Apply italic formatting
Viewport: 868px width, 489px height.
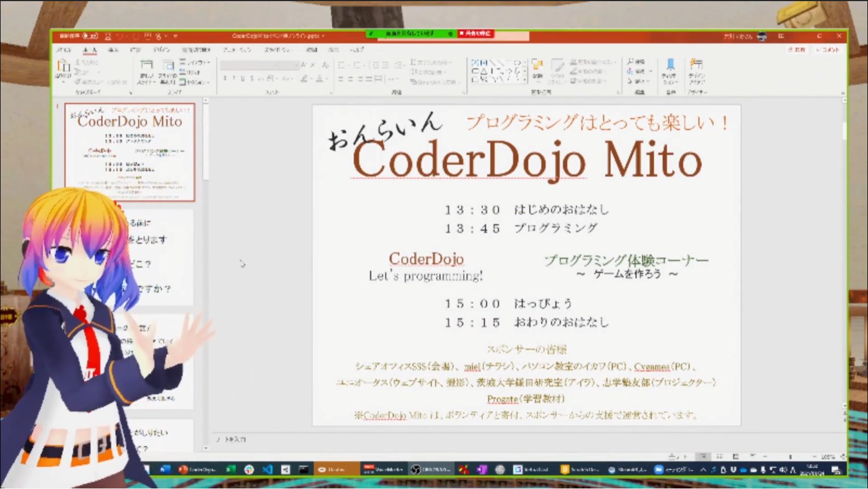234,78
